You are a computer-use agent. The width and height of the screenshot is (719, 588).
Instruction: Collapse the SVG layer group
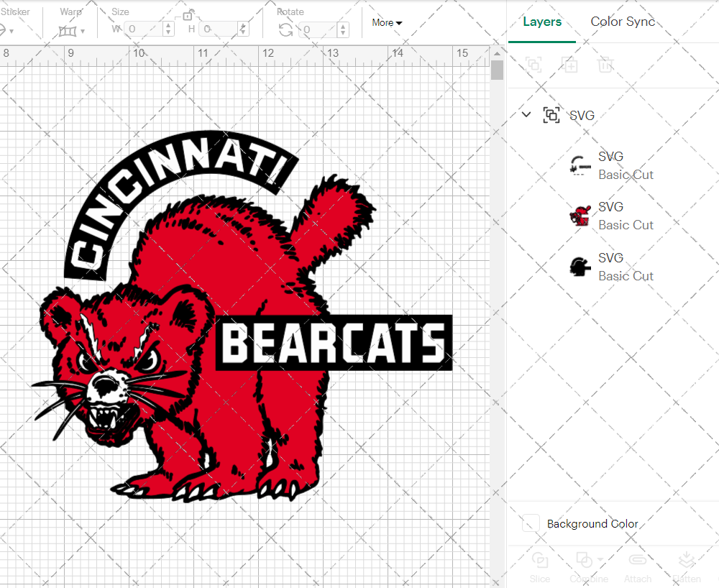(x=526, y=114)
